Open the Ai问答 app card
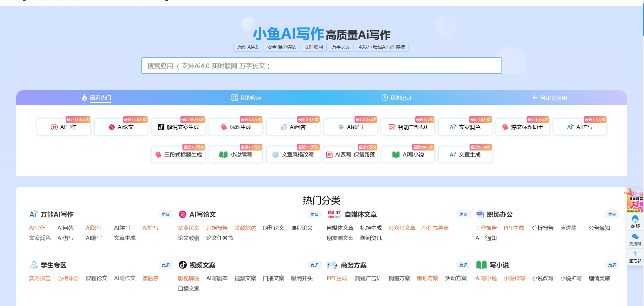Viewport: 644px width, 306px height. [293, 127]
